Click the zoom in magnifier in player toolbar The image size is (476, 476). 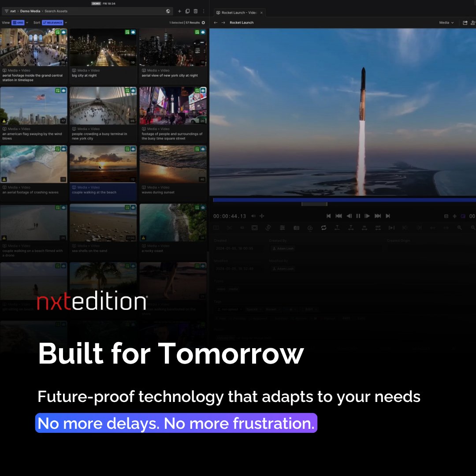(x=460, y=228)
